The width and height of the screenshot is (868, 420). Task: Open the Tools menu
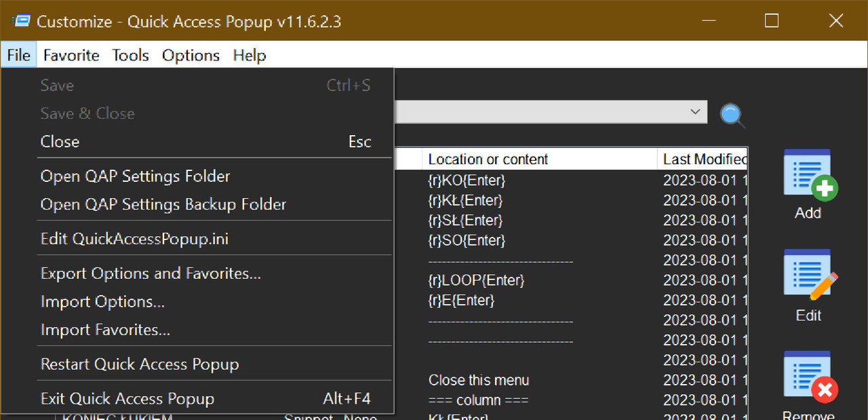tap(130, 55)
